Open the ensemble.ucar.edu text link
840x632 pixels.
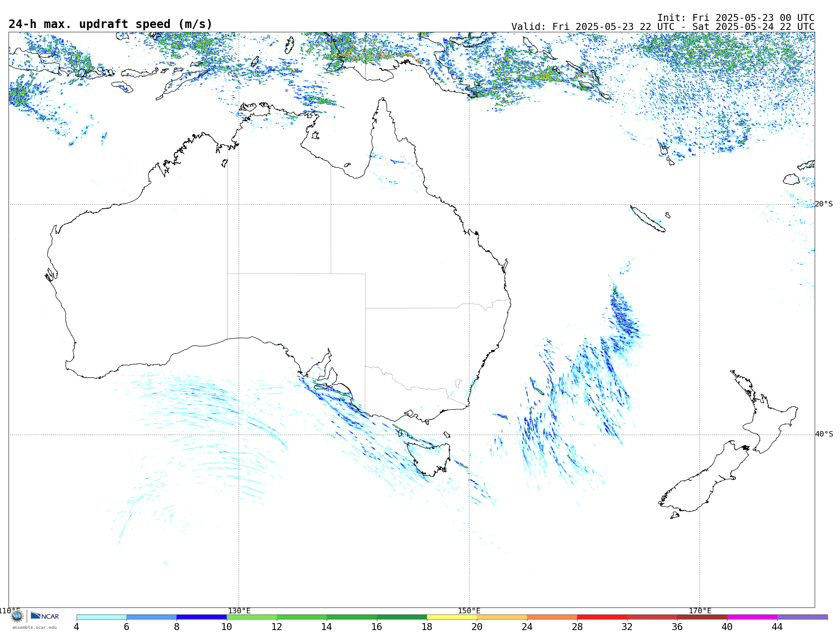pyautogui.click(x=35, y=627)
